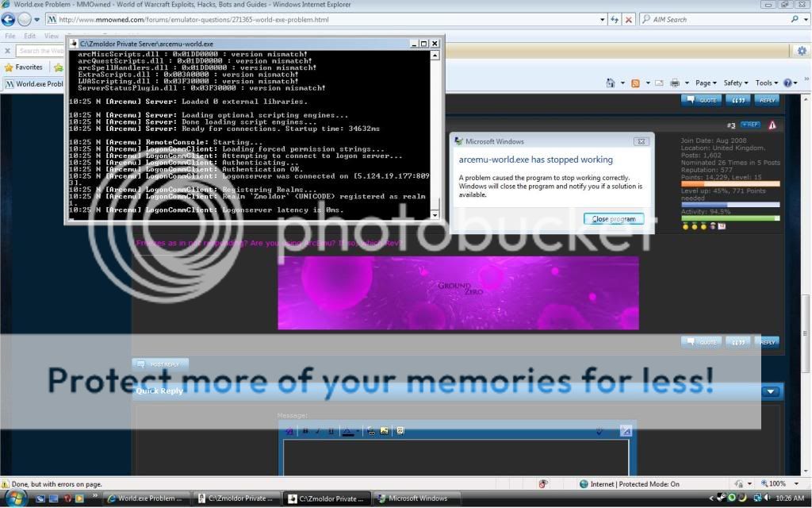Screen dimensions: 812x508
Task: Open the View menu
Action: pos(52,36)
